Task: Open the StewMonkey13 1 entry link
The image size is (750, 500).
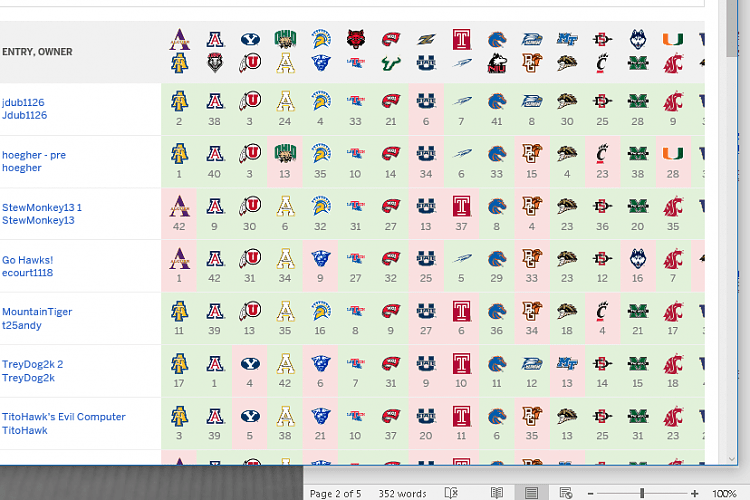Action: coord(42,208)
